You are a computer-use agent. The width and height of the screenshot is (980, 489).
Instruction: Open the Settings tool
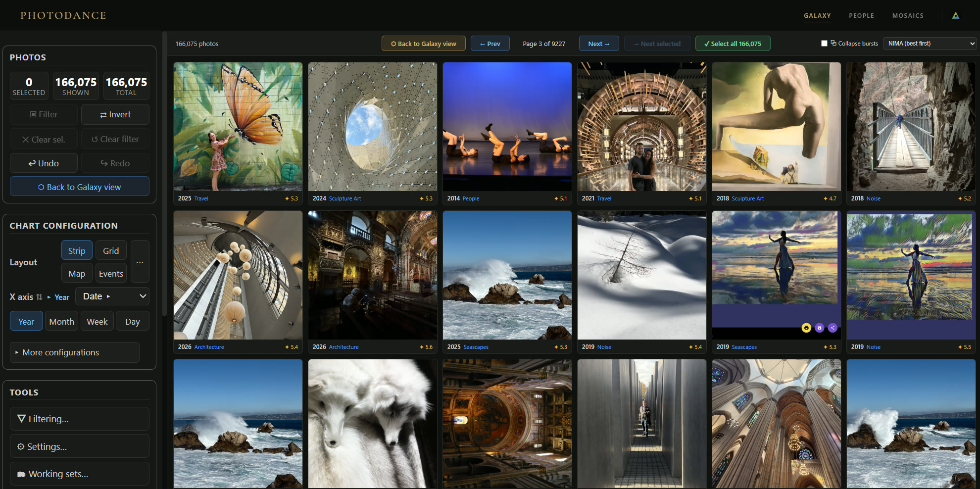pos(80,446)
